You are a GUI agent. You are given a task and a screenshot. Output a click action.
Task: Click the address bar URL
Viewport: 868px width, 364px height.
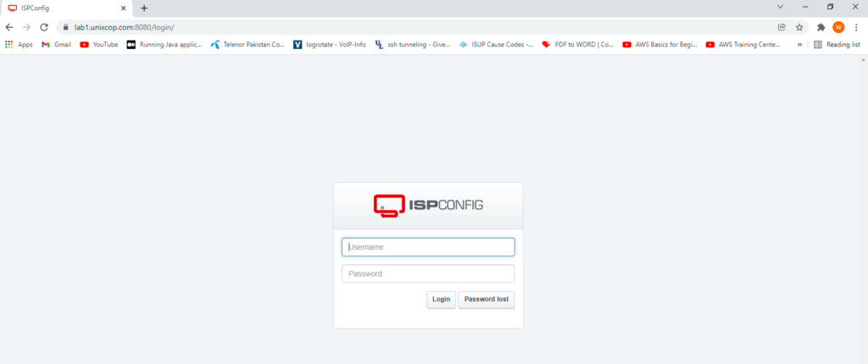click(x=125, y=27)
